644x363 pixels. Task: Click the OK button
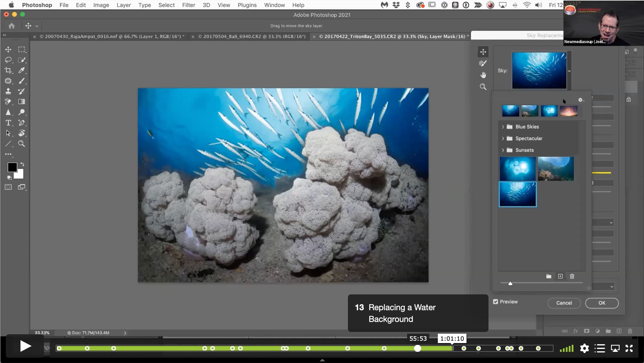click(x=602, y=303)
